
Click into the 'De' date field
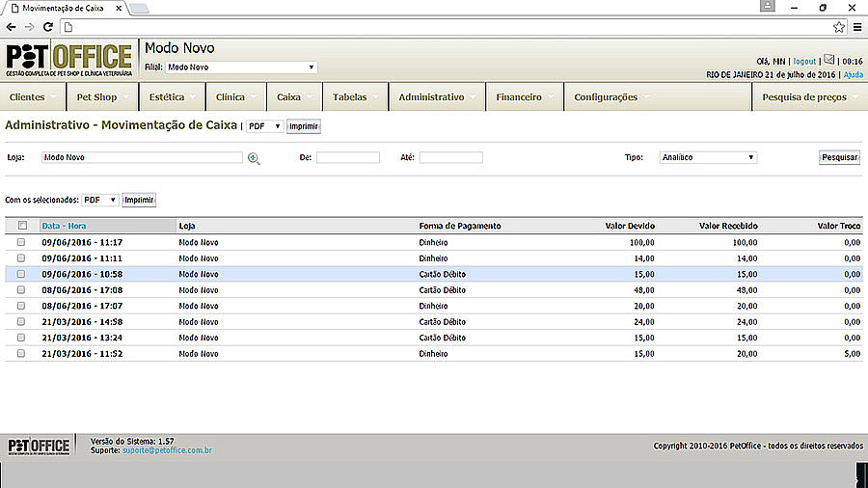tap(347, 157)
